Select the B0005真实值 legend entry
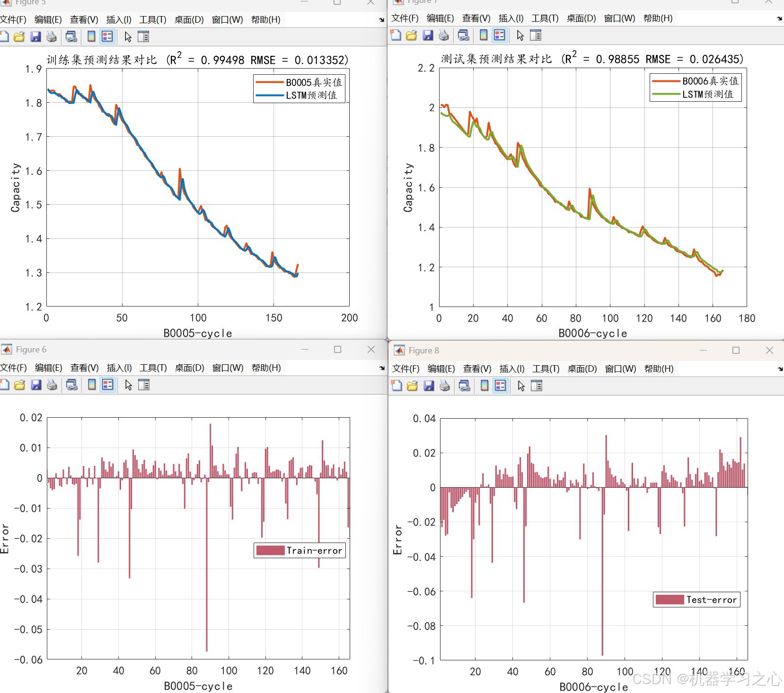Viewport: 784px width, 693px height. point(299,82)
